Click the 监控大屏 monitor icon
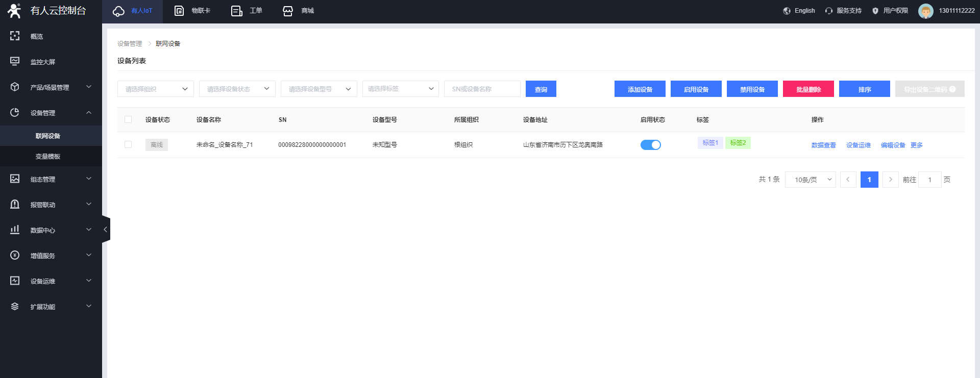 tap(15, 61)
